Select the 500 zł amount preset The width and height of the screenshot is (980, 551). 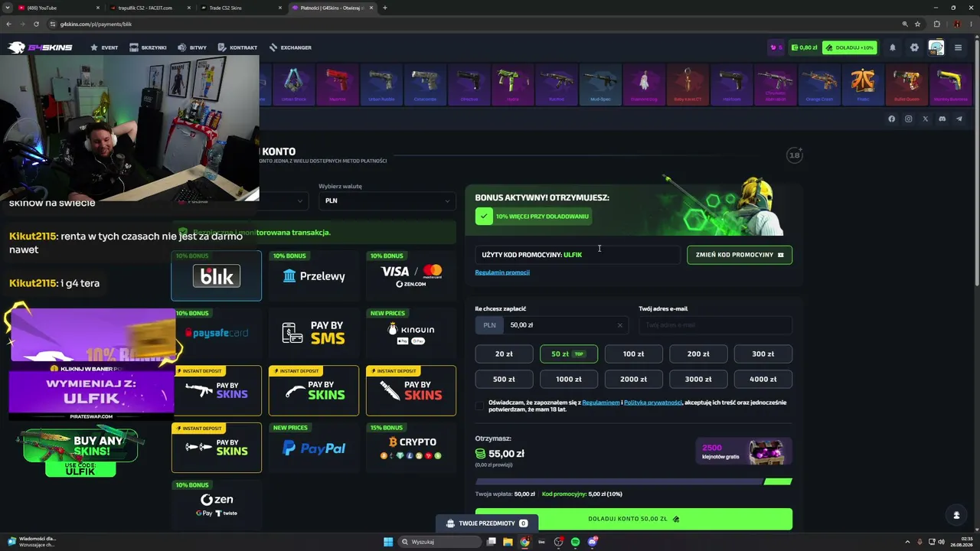[504, 380]
